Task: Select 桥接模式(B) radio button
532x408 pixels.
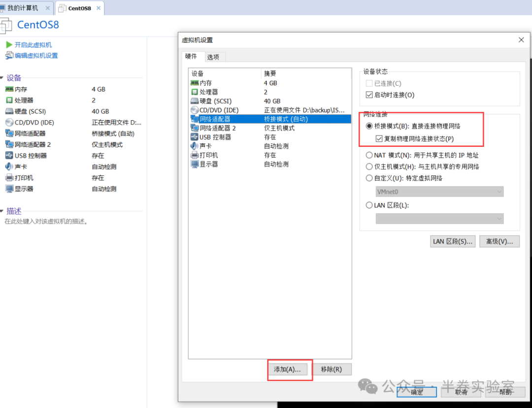Action: [369, 126]
